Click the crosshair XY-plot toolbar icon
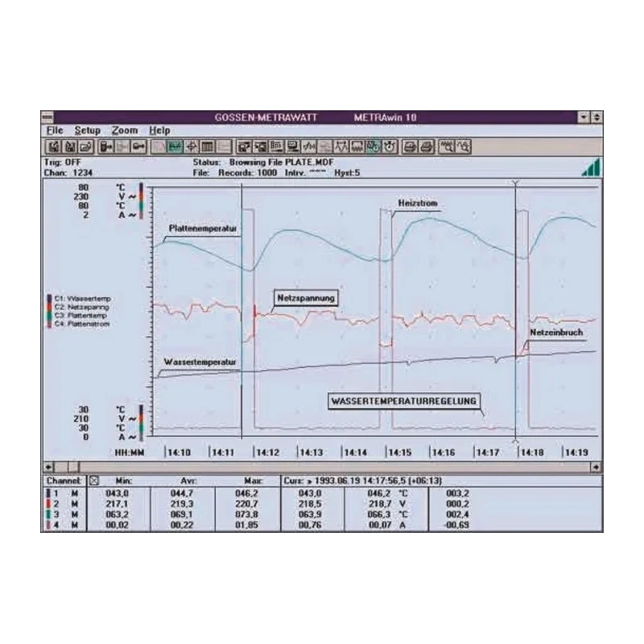Image resolution: width=644 pixels, height=644 pixels. 191,147
